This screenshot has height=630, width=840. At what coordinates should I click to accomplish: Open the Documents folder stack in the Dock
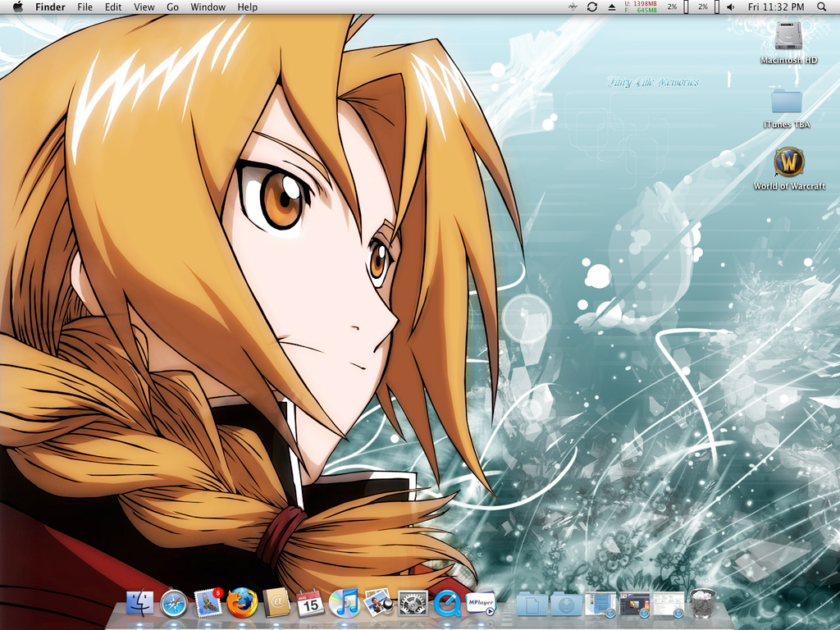pos(532,604)
